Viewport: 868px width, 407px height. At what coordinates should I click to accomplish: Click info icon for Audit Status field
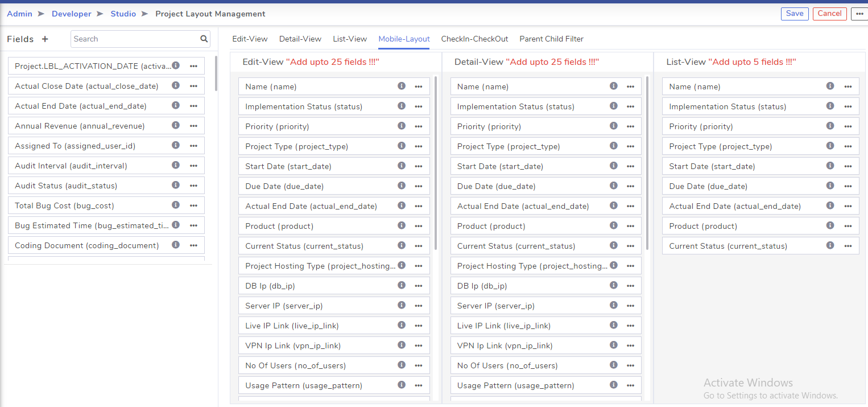click(176, 185)
